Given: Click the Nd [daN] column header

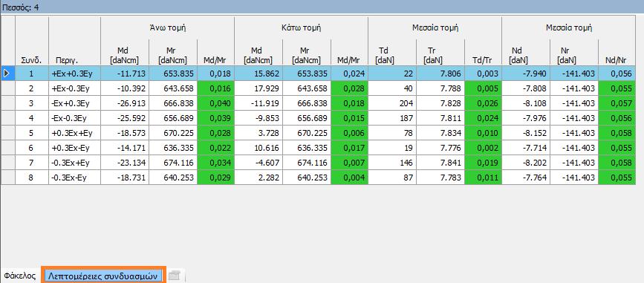Looking at the screenshot, I should click(x=525, y=56).
